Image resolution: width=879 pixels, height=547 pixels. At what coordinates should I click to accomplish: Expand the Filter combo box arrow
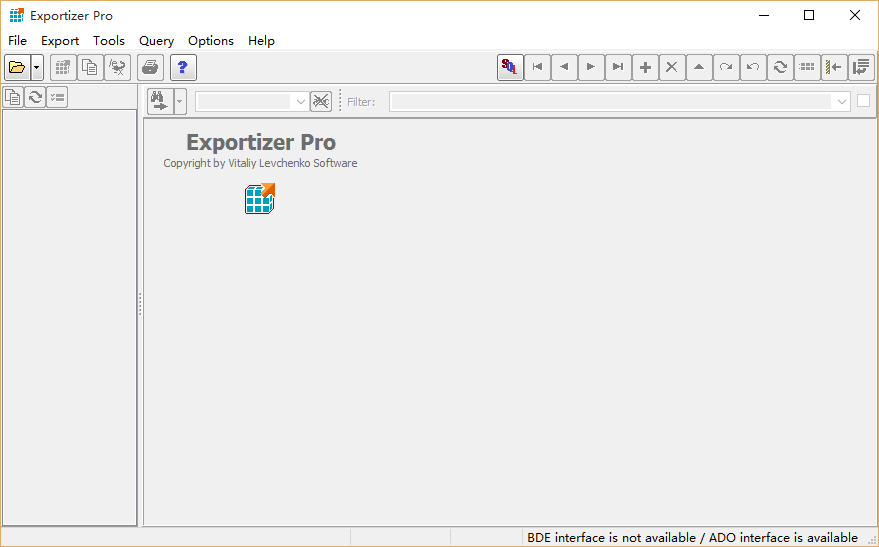point(841,101)
